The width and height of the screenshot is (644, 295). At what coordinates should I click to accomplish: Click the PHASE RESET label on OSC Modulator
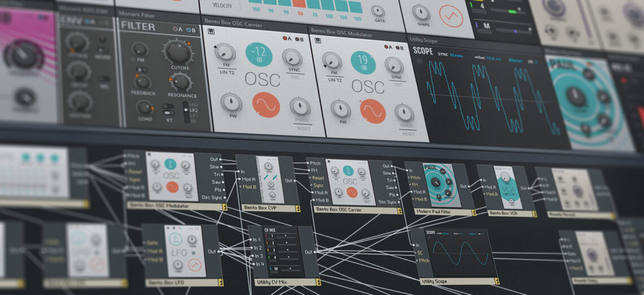407,130
